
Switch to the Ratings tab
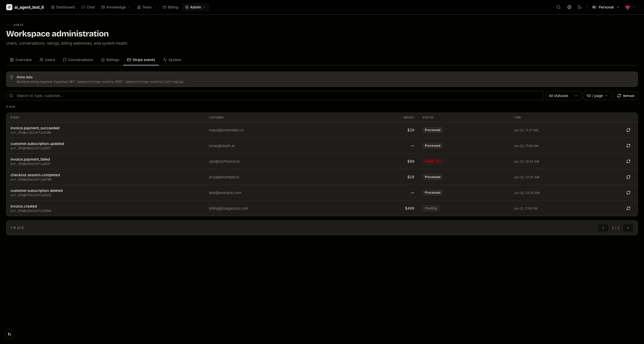(x=110, y=60)
